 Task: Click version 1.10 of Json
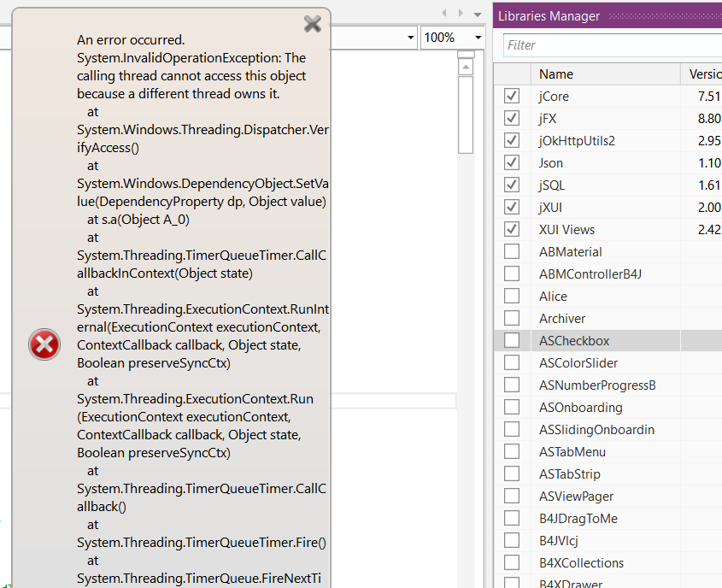tap(709, 163)
